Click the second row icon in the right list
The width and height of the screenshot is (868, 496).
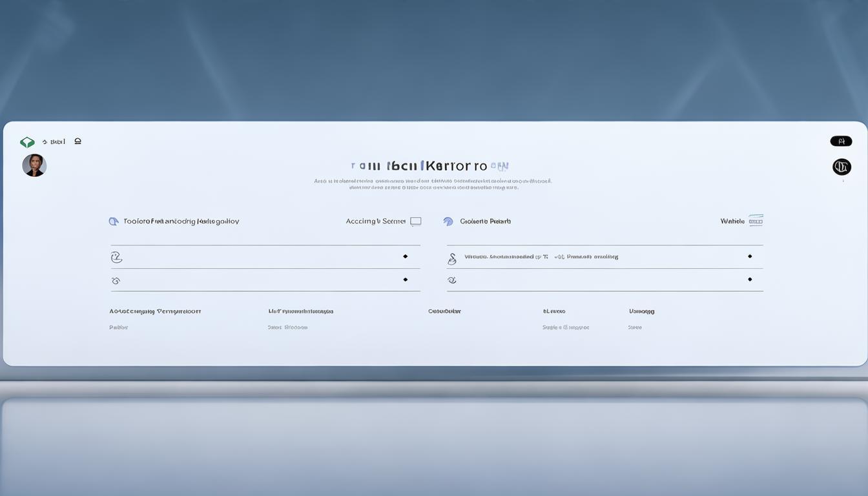tap(452, 280)
